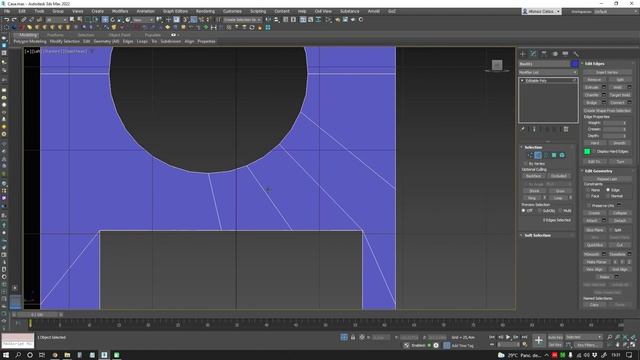Image resolution: width=640 pixels, height=360 pixels.
Task: Click the Redo arrow icon
Action: [x=14, y=20]
